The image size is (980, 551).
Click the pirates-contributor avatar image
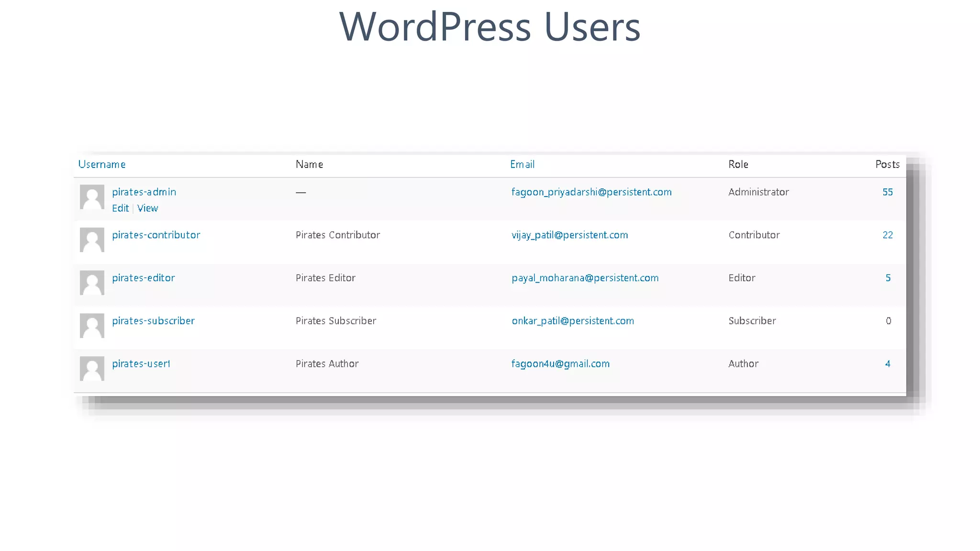click(92, 240)
